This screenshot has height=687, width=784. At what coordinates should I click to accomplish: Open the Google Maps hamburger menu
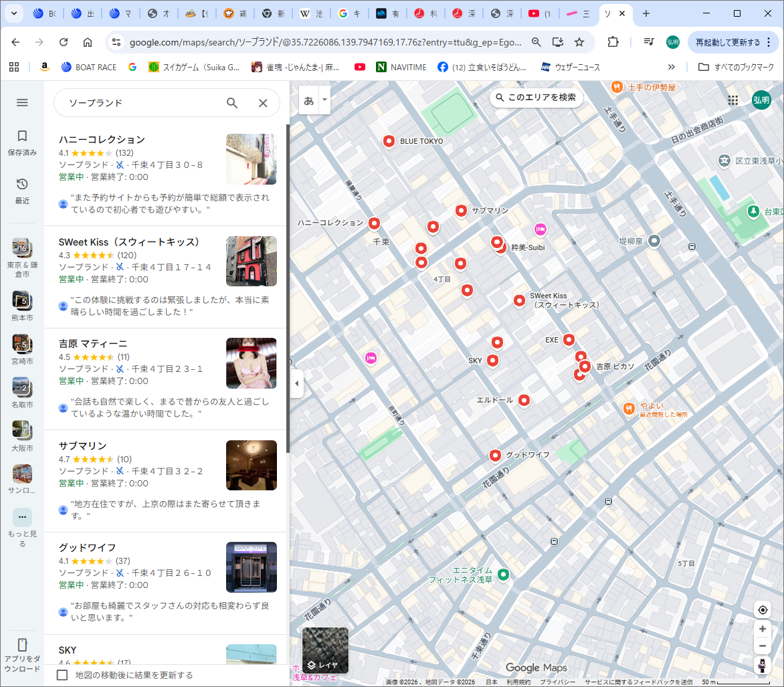(22, 102)
